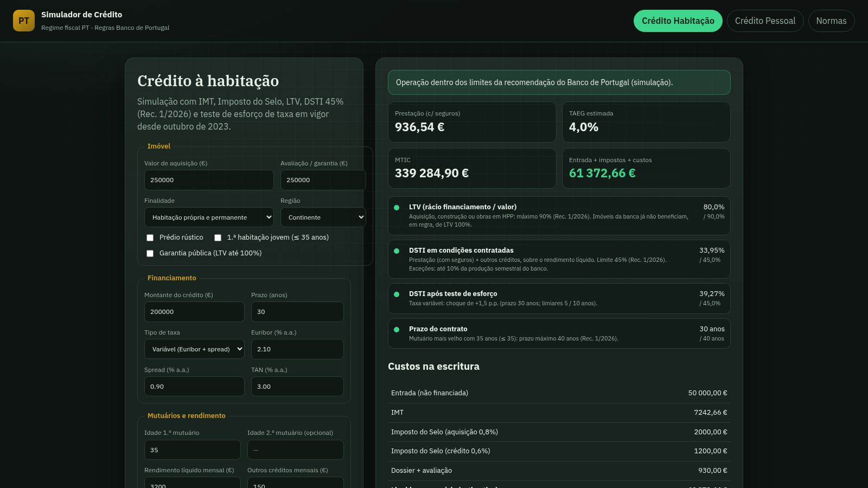
Task: Switch to Crédito Pessoal tab
Action: (x=765, y=21)
